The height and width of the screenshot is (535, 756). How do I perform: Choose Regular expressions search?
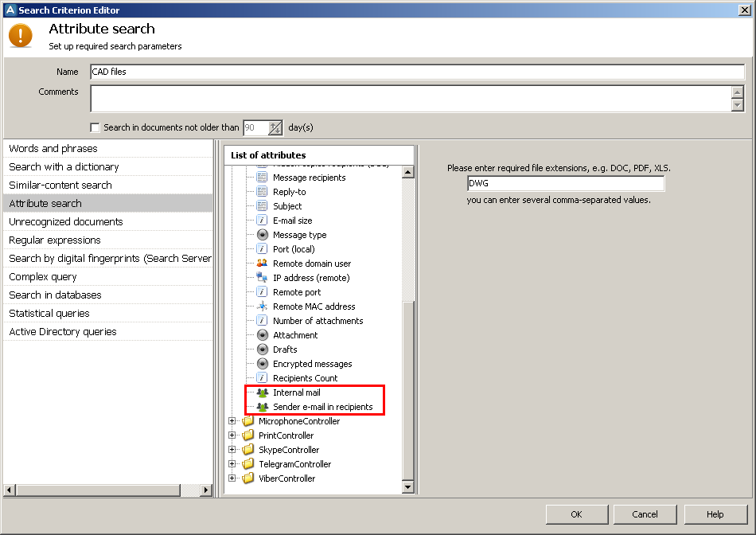point(108,240)
